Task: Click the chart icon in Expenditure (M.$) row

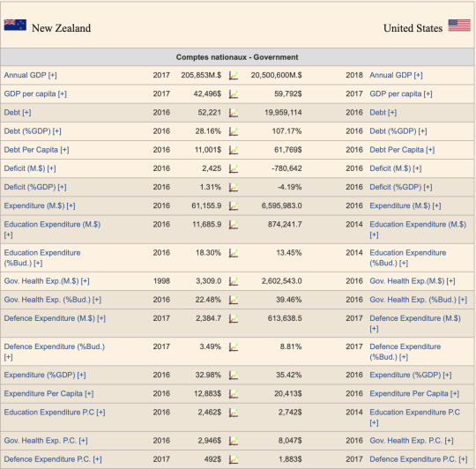Action: click(x=234, y=205)
